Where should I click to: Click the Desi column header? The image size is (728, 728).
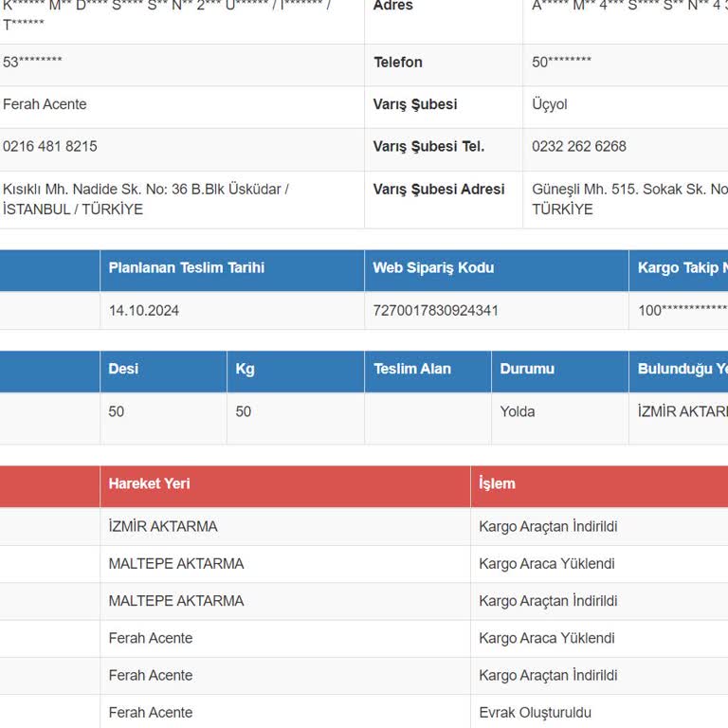tap(123, 369)
